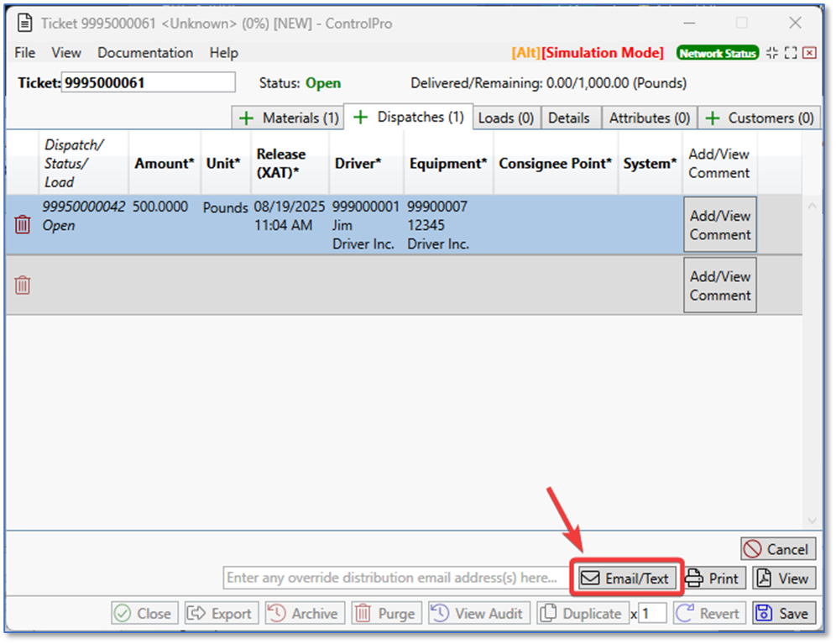The width and height of the screenshot is (836, 644).
Task: Open the Details tab
Action: tap(568, 118)
